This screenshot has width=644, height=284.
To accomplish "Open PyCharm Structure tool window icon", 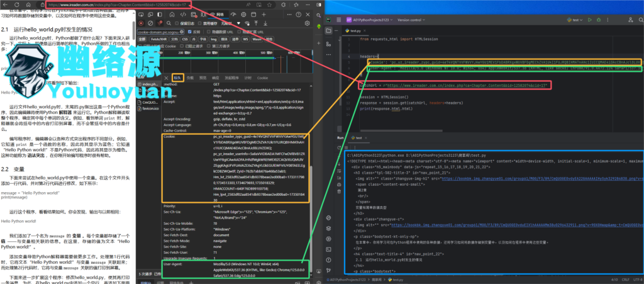I will pos(328,44).
